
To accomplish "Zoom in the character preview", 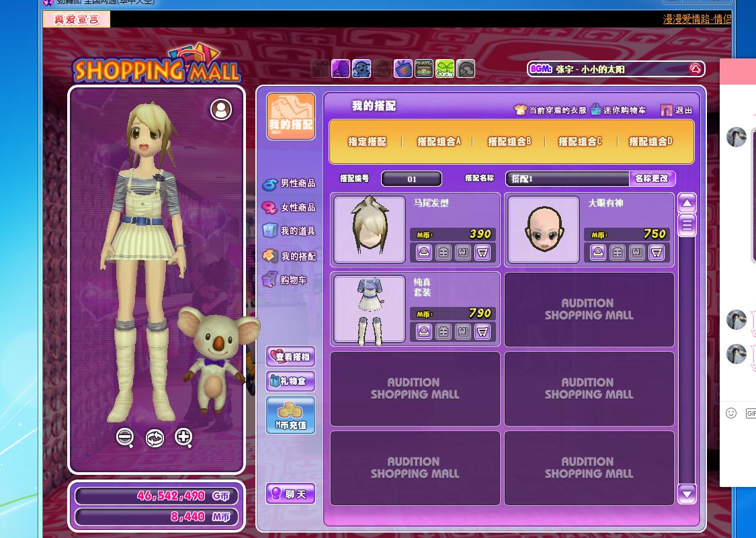I will 183,437.
